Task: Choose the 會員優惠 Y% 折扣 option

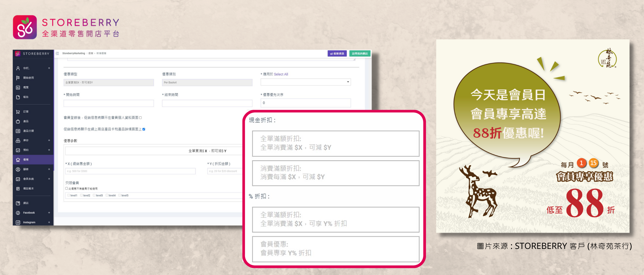Action: [x=336, y=249]
